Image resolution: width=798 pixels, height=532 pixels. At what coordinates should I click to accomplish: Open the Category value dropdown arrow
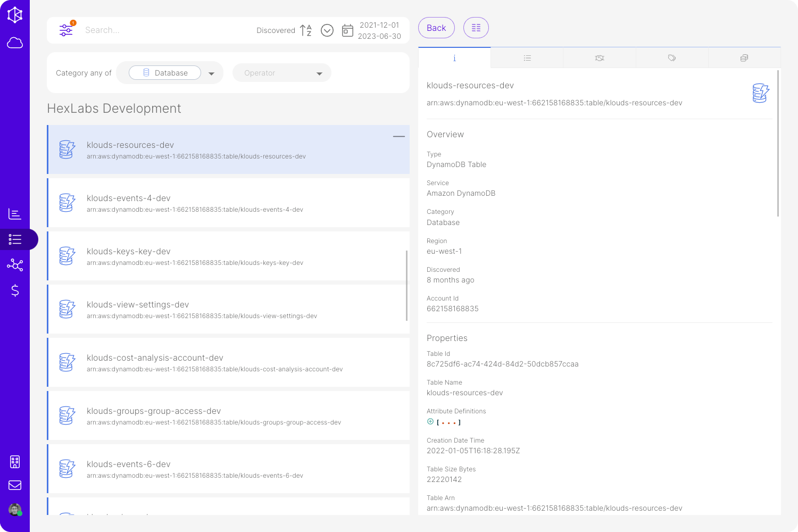[x=212, y=73]
